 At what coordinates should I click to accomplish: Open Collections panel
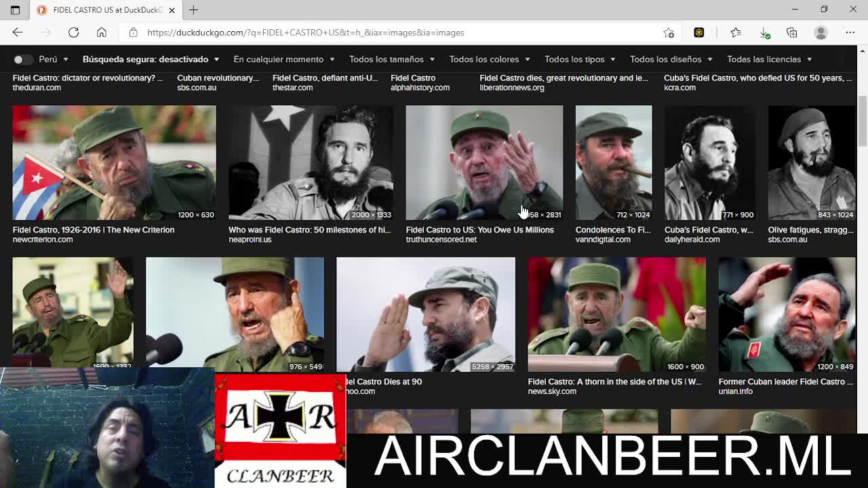click(x=792, y=33)
